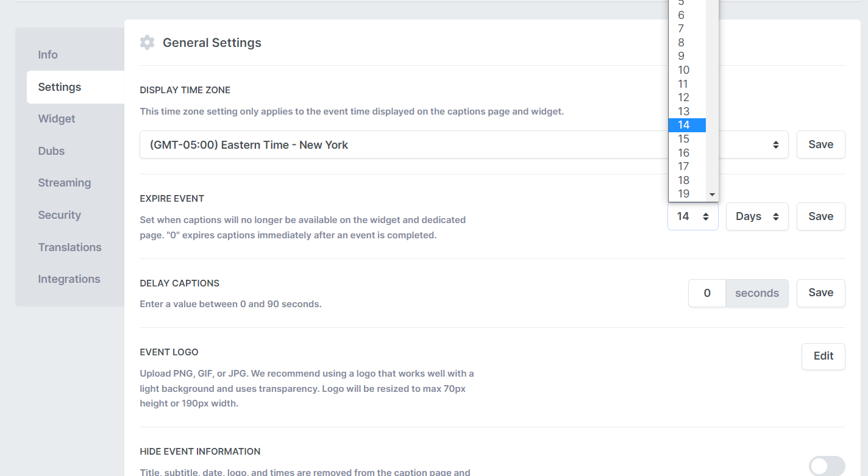Image resolution: width=868 pixels, height=476 pixels.
Task: Choose 17 in the open dropdown list
Action: click(687, 166)
